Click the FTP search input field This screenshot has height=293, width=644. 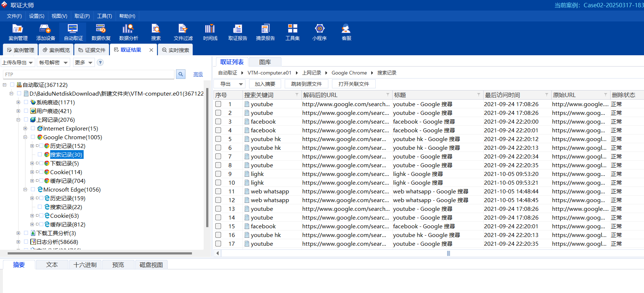click(89, 75)
